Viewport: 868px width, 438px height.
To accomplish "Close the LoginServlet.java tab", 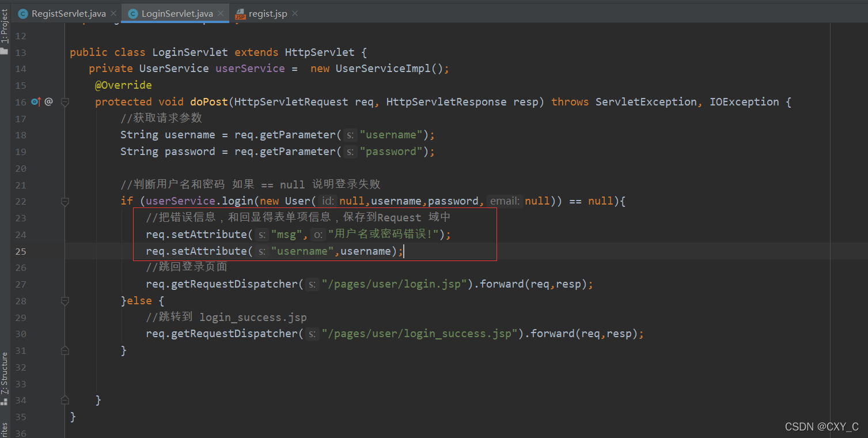I will click(x=220, y=13).
